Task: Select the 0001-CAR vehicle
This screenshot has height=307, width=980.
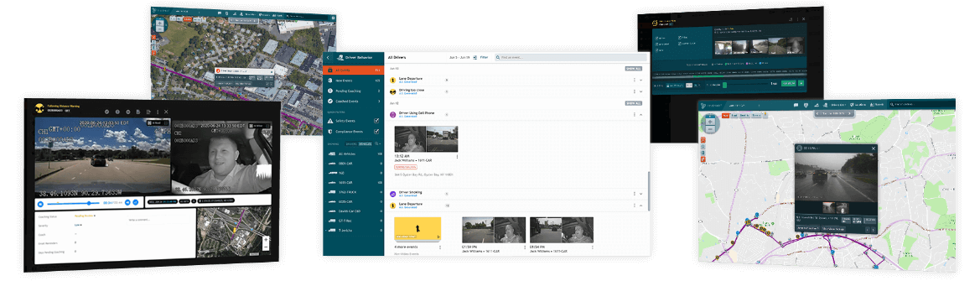Action: [x=354, y=164]
